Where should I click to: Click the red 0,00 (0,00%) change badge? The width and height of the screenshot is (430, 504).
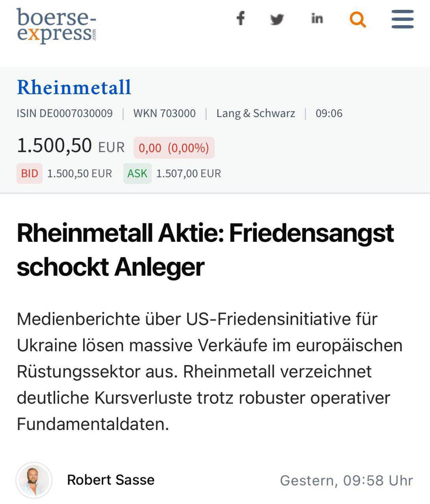tap(174, 148)
